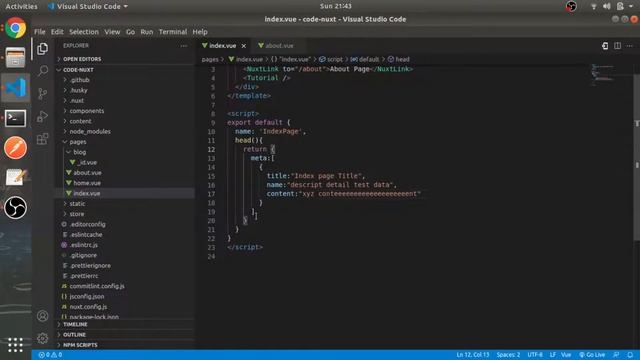This screenshot has width=640, height=360.
Task: Close the index.vue tab
Action: pos(244,46)
